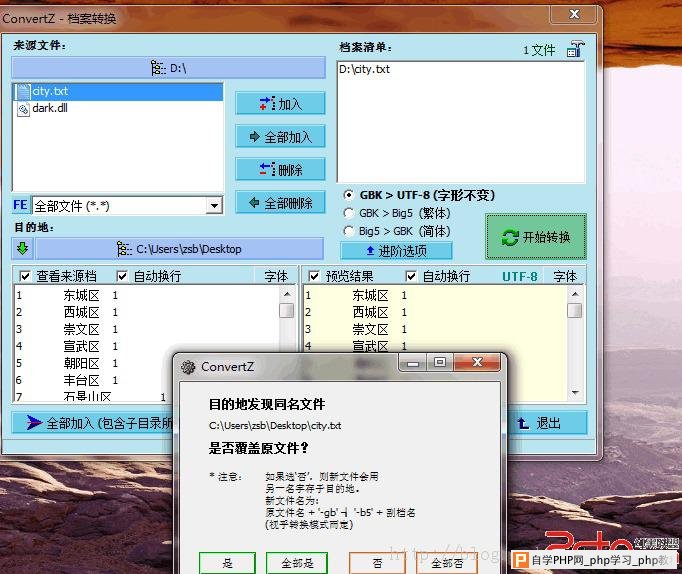This screenshot has height=574, width=682.
Task: Click the FE filter label icon
Action: (20, 205)
